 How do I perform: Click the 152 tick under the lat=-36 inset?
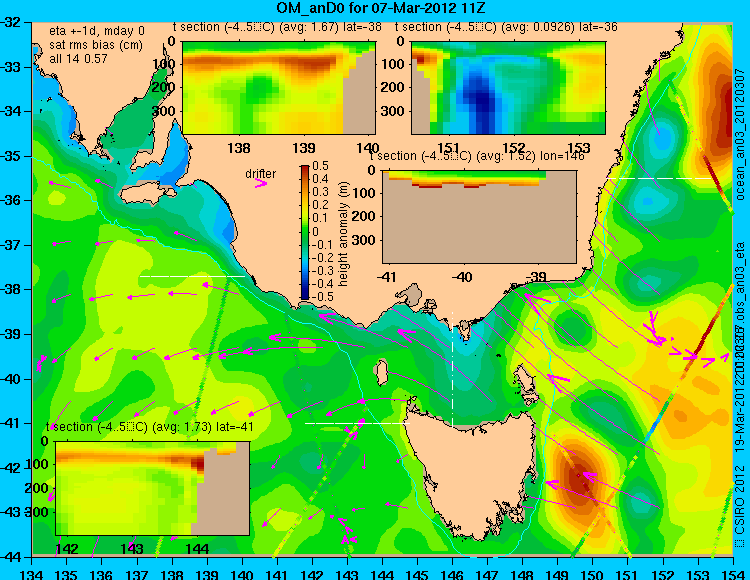[514, 148]
